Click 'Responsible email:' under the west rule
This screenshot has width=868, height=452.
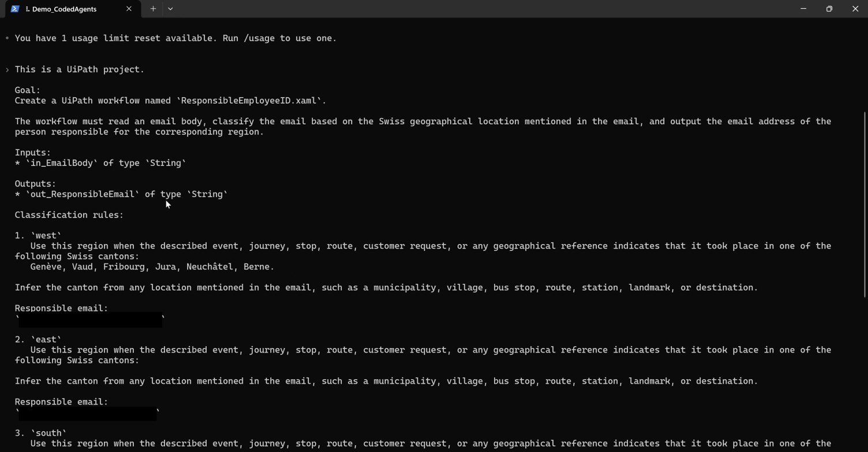click(62, 308)
